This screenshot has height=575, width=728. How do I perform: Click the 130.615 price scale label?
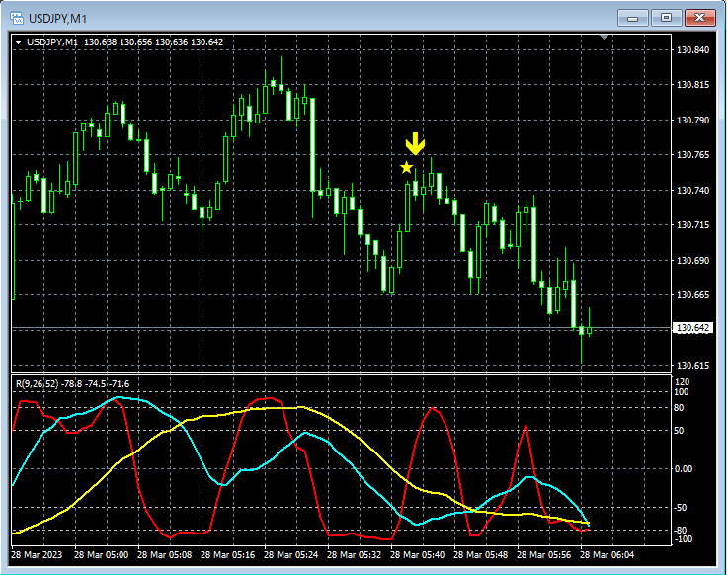[692, 366]
